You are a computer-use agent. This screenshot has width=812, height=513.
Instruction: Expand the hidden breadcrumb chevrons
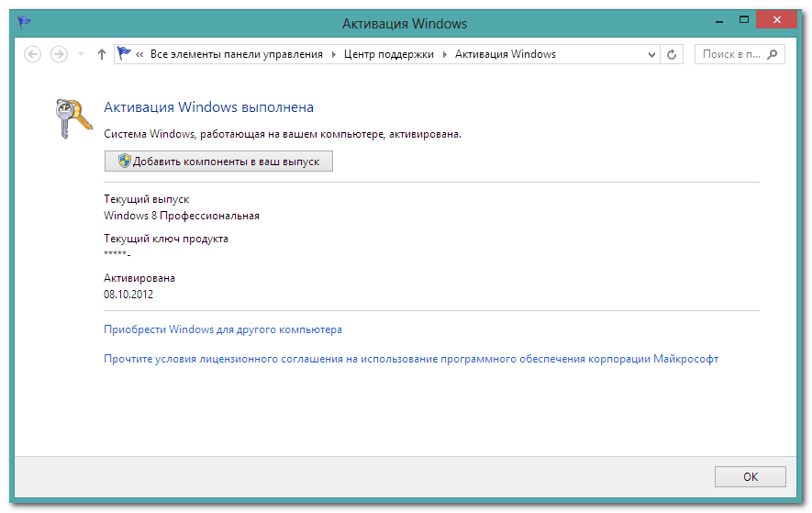(x=139, y=54)
